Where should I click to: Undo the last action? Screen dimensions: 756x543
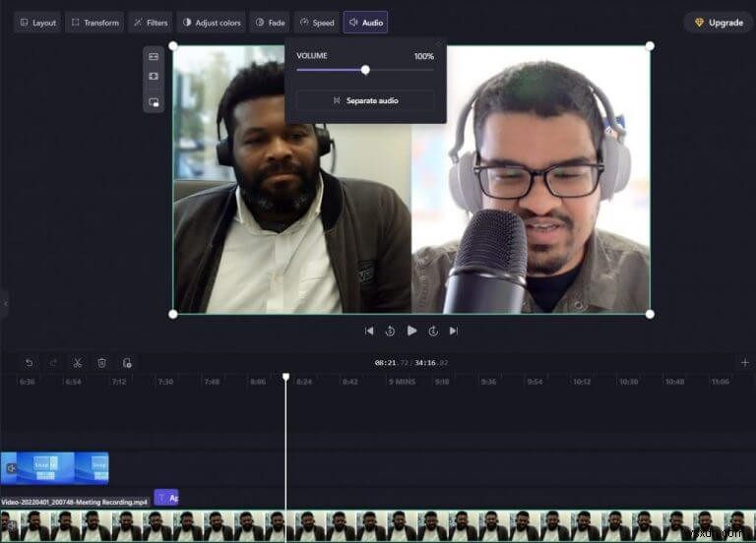pos(29,363)
